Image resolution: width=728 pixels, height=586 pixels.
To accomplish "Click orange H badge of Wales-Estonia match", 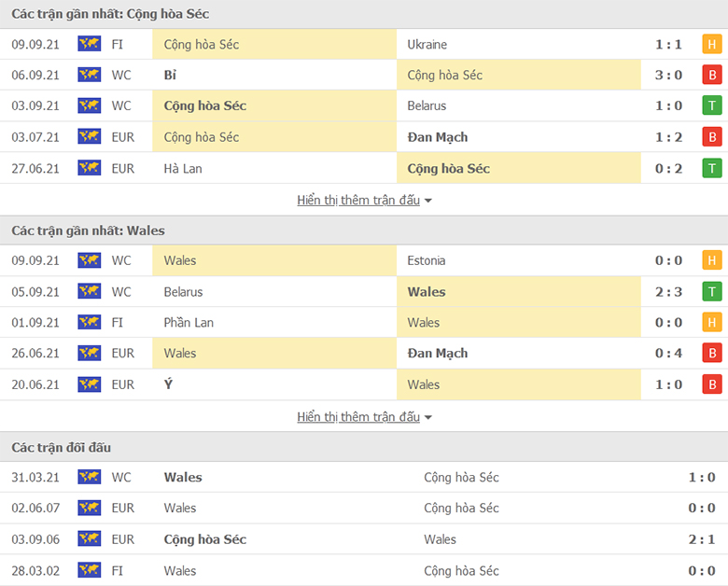I will pos(712,260).
